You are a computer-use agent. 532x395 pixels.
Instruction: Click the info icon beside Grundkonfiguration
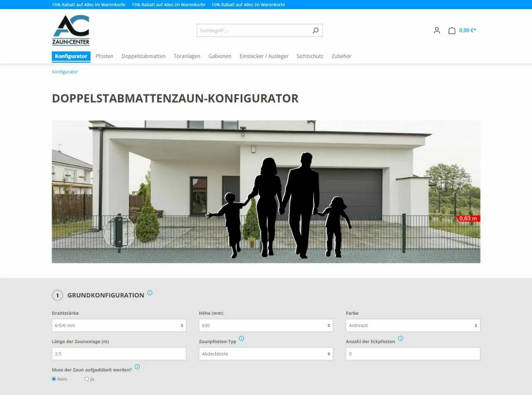150,294
